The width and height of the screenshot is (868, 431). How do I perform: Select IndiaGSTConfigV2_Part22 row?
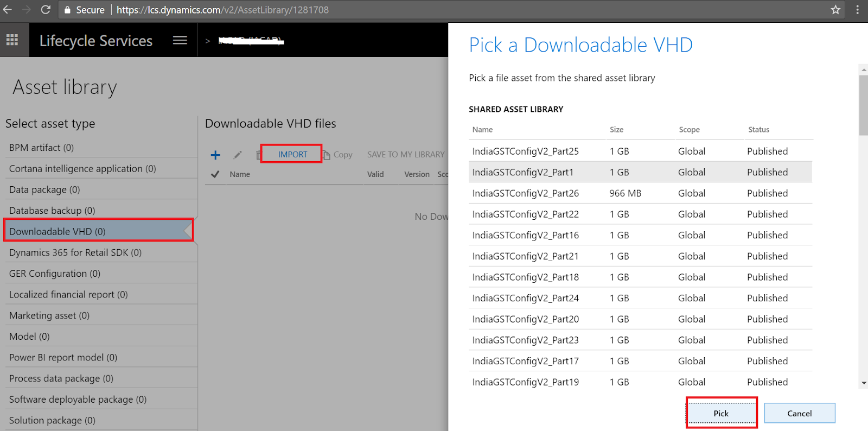click(640, 214)
